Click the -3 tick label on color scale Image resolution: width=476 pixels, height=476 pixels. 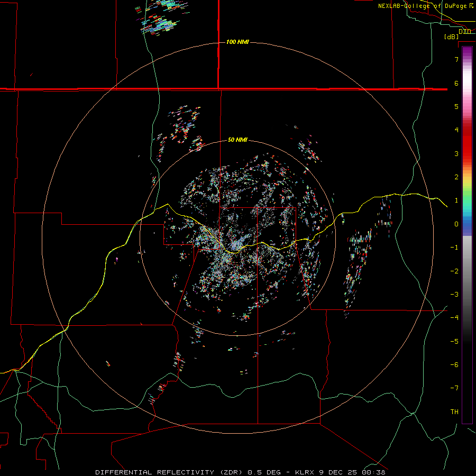point(454,295)
